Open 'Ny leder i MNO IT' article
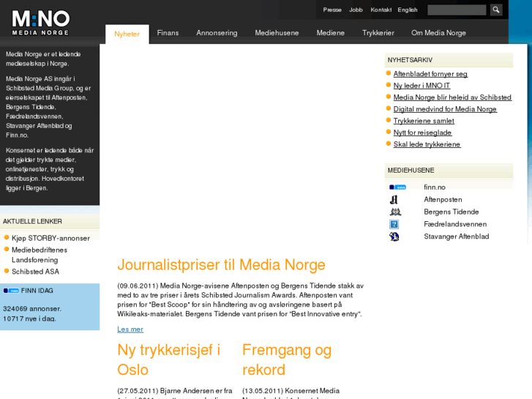This screenshot has width=532, height=399. click(x=422, y=86)
